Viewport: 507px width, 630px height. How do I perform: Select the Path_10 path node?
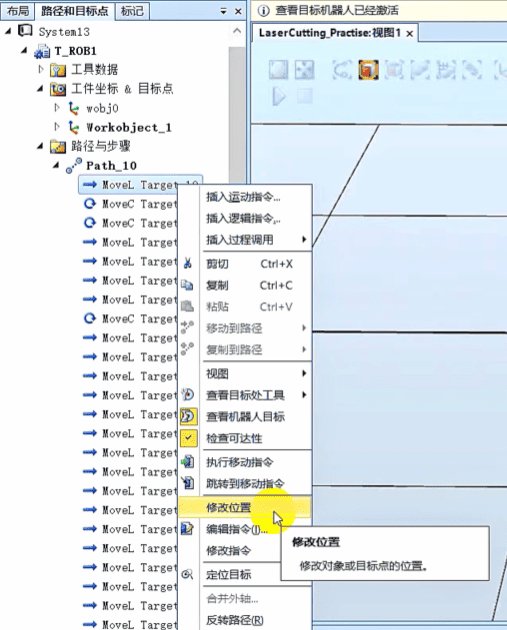111,166
